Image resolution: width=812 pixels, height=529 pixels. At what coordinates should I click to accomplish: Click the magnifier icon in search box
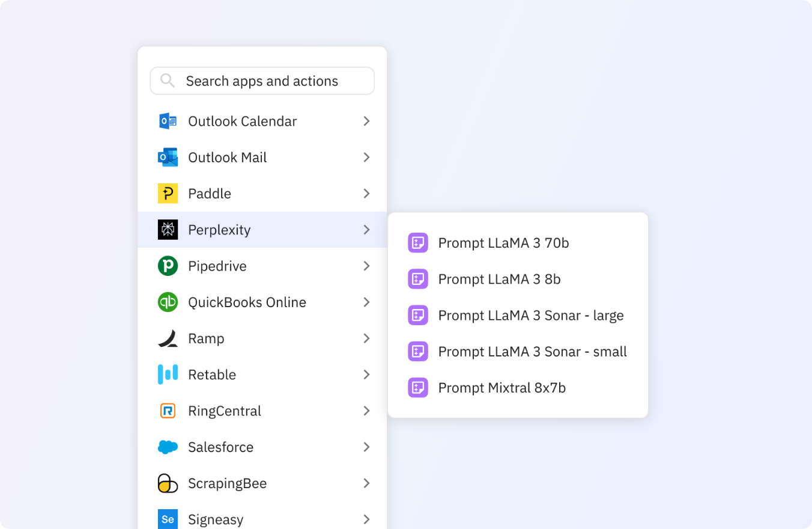click(168, 81)
